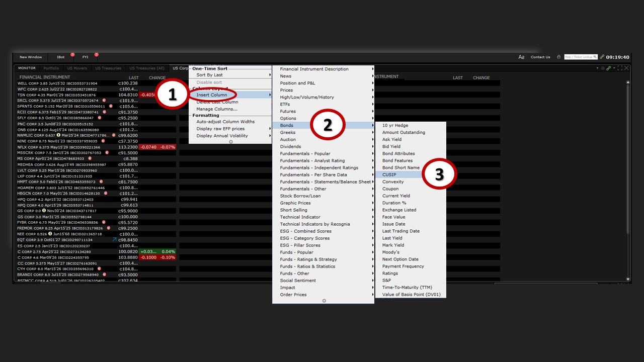Click the panel settings gear icon

coord(602,68)
